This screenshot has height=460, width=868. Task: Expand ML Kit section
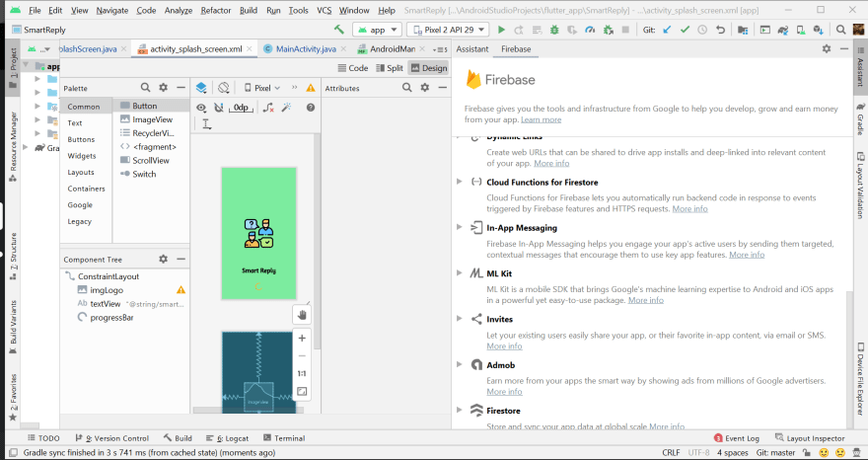coord(459,273)
